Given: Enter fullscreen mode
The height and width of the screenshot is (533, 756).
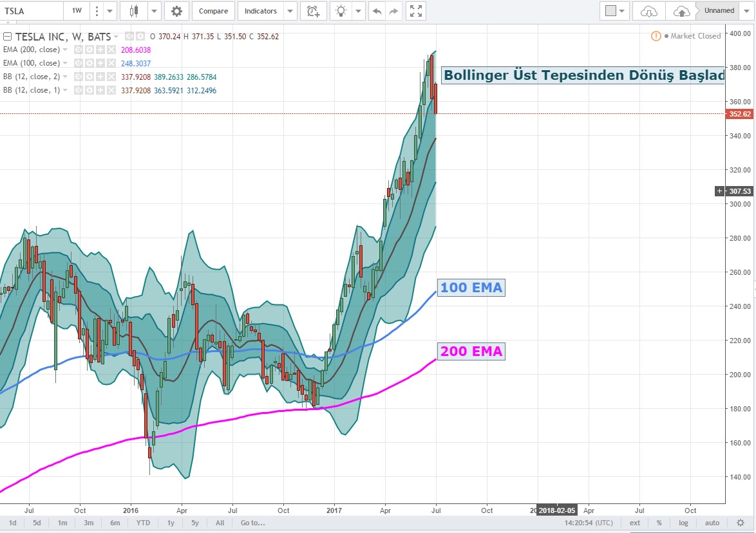Looking at the screenshot, I should (x=415, y=11).
